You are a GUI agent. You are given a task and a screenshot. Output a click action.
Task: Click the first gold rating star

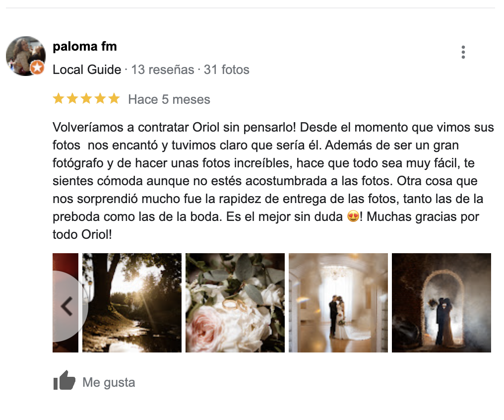click(x=59, y=98)
